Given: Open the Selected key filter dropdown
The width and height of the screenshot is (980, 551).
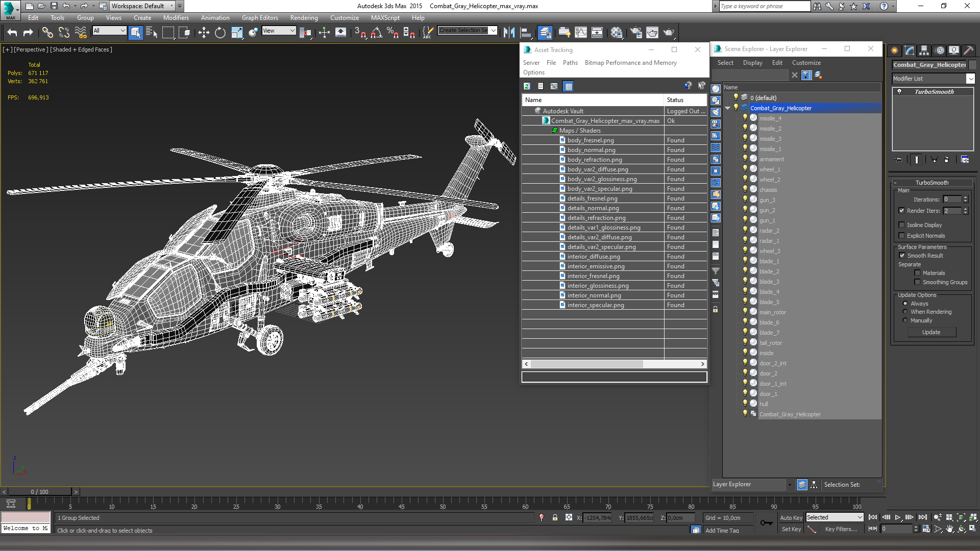Looking at the screenshot, I should click(835, 517).
